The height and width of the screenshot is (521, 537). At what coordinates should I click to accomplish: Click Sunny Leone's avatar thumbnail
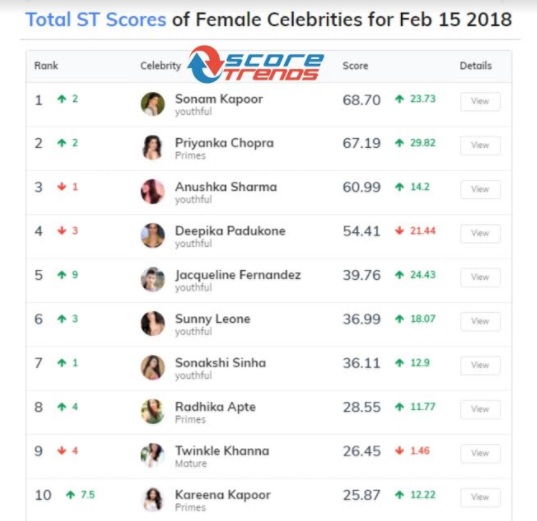coord(153,323)
